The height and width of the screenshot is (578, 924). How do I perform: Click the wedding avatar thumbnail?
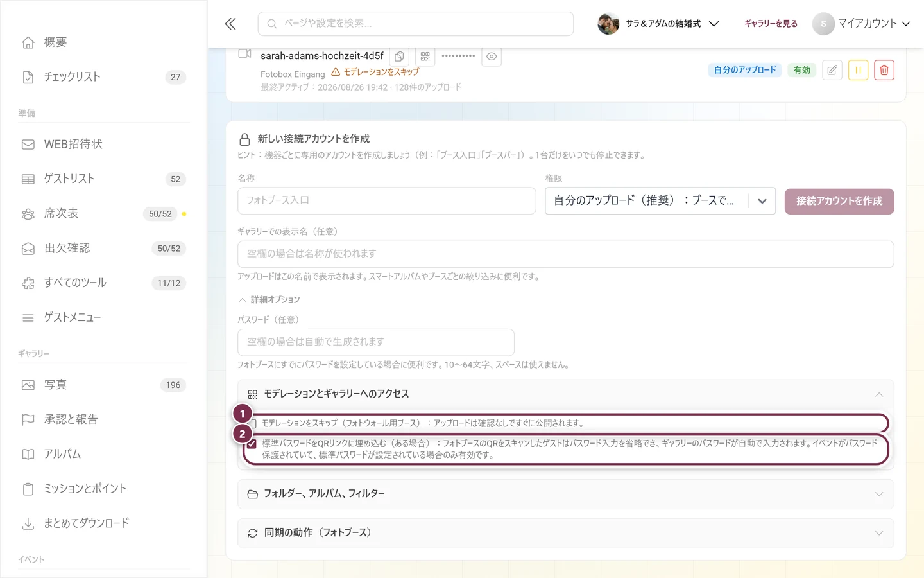[x=608, y=24]
